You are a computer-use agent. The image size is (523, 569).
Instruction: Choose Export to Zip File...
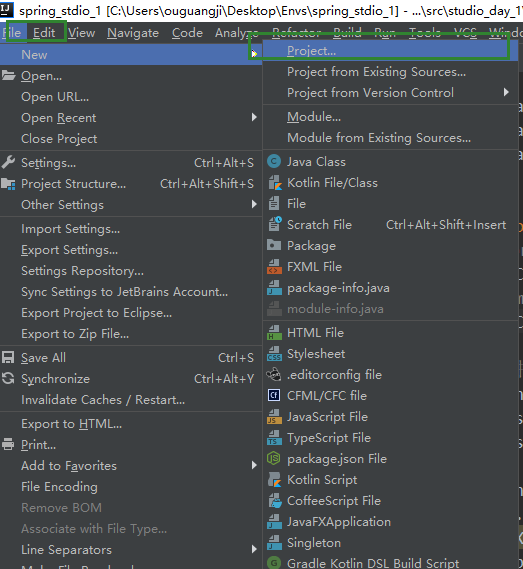pos(131,334)
